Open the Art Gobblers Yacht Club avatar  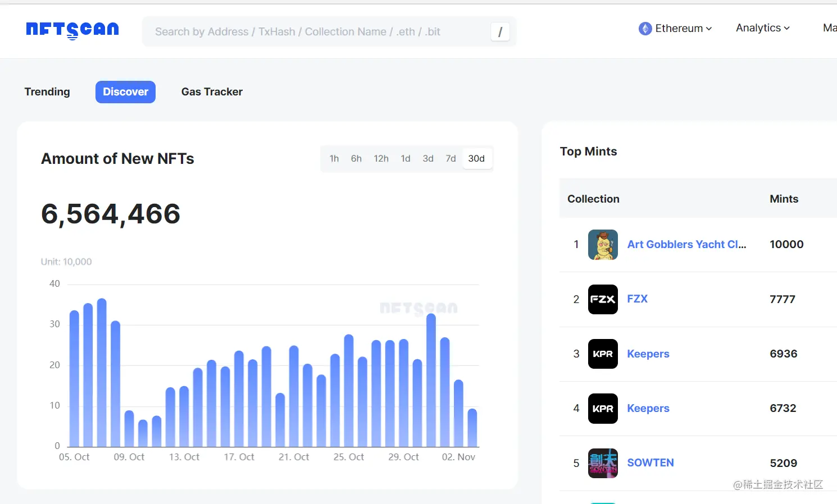coord(603,245)
